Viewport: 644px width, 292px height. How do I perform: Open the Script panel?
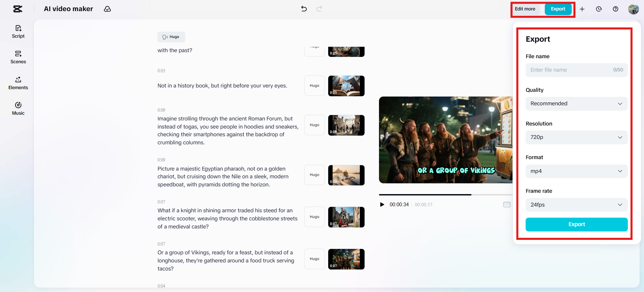18,32
